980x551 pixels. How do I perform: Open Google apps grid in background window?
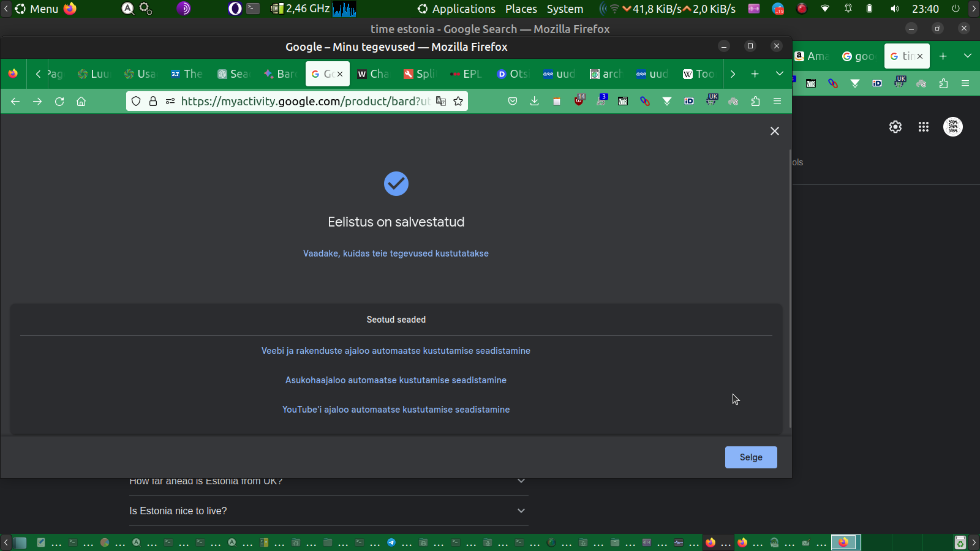pyautogui.click(x=924, y=127)
